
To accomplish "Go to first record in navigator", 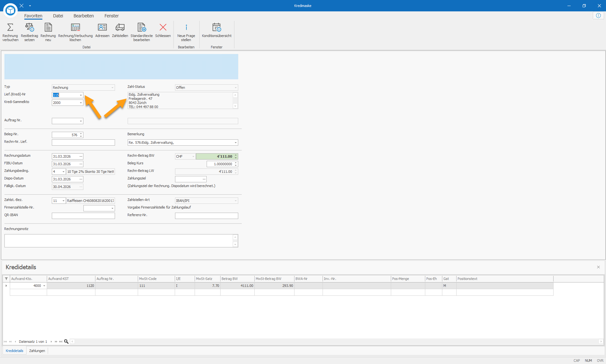I will tap(5, 342).
